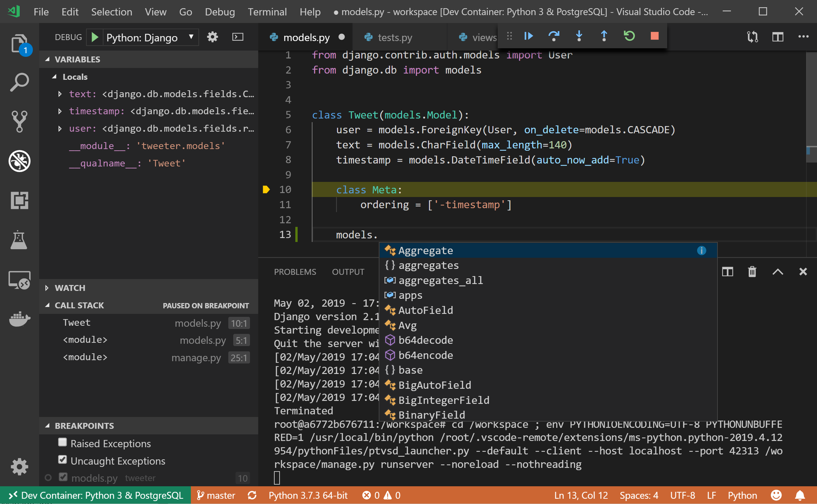The height and width of the screenshot is (504, 817).
Task: Toggle the 'Raised Exceptions' breakpoint checkbox
Action: click(63, 443)
